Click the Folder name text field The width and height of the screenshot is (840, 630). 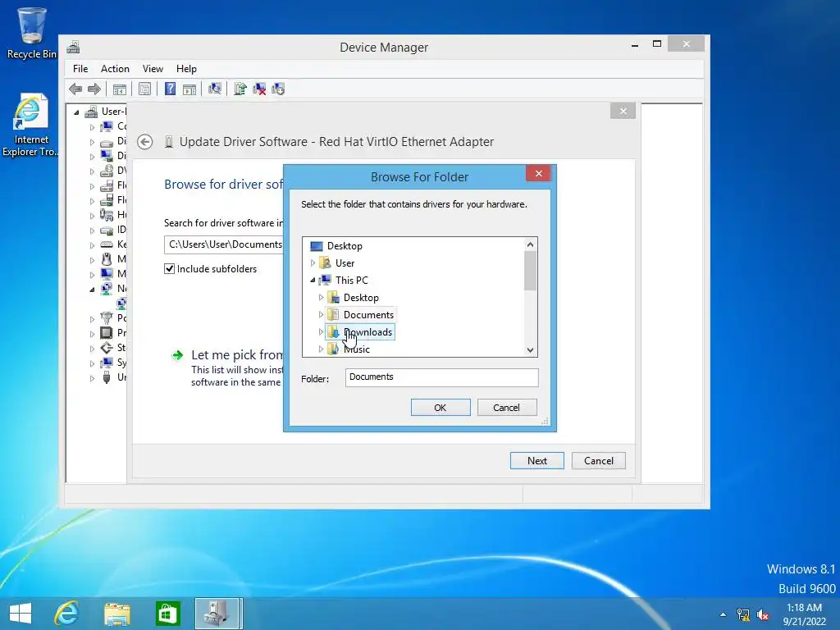pos(441,377)
